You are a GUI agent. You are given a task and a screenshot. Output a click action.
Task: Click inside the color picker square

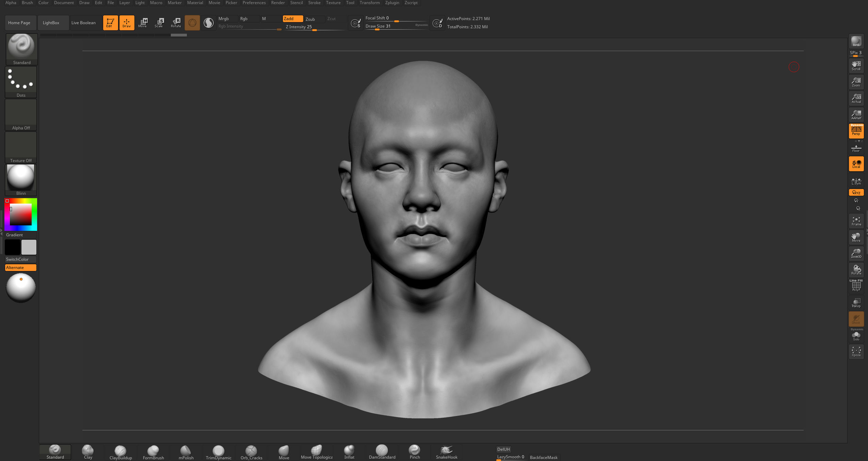[21, 214]
